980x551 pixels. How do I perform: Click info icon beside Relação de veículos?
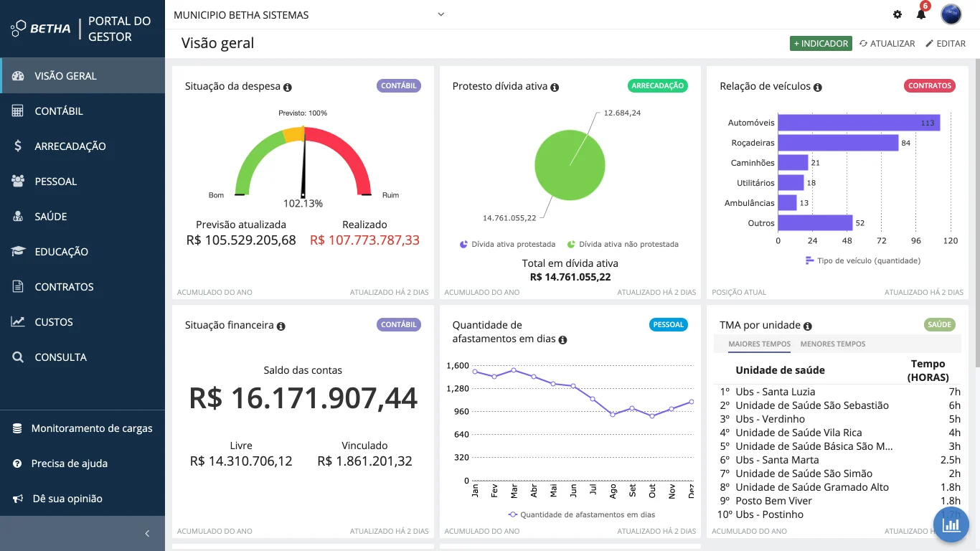click(818, 88)
